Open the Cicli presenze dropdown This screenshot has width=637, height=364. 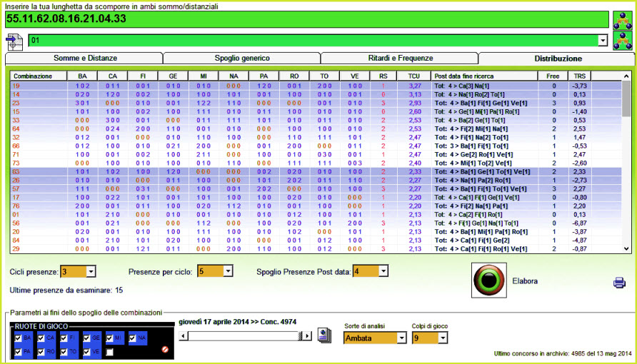pyautogui.click(x=91, y=271)
